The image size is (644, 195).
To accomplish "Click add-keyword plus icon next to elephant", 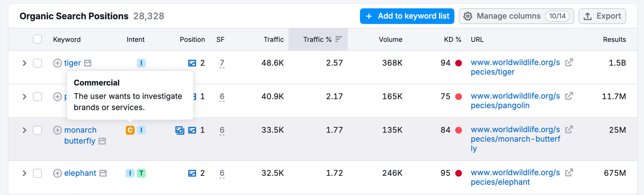I will pos(58,173).
